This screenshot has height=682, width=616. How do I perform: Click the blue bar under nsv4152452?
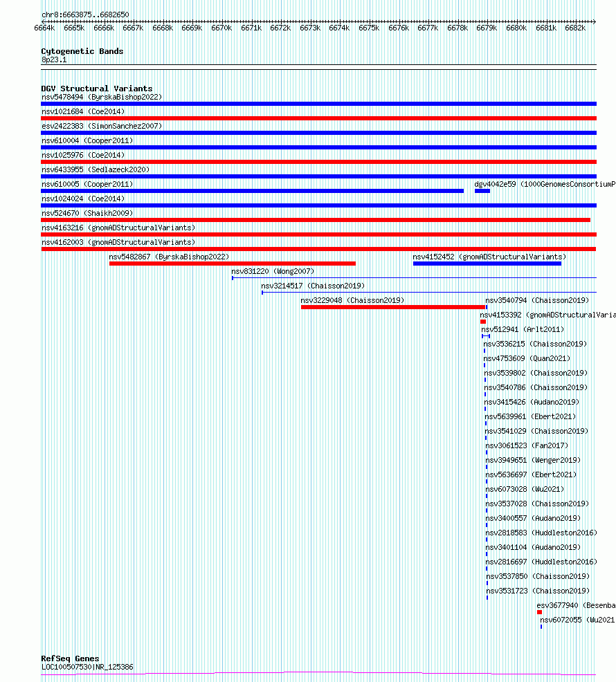tap(487, 264)
